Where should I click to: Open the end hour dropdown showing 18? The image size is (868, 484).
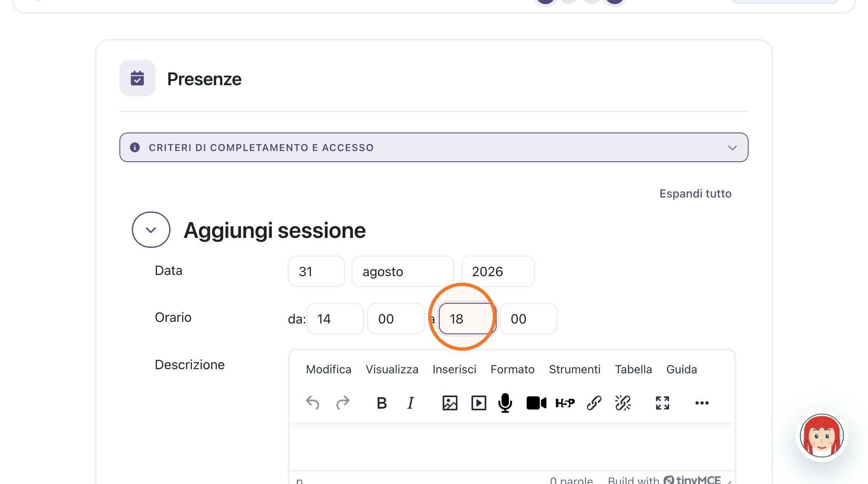[x=468, y=319]
